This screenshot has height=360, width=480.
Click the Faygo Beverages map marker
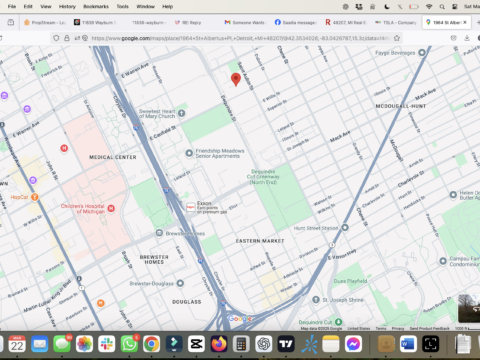(x=422, y=53)
